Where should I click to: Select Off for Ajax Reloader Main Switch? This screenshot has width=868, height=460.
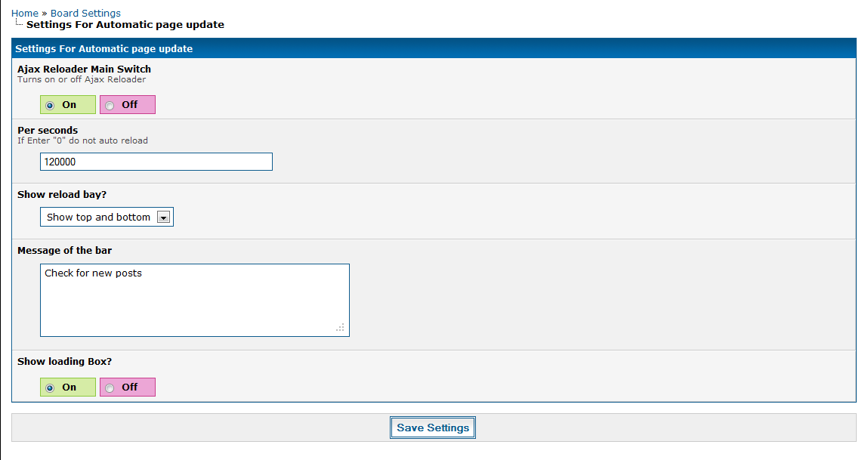pos(110,105)
